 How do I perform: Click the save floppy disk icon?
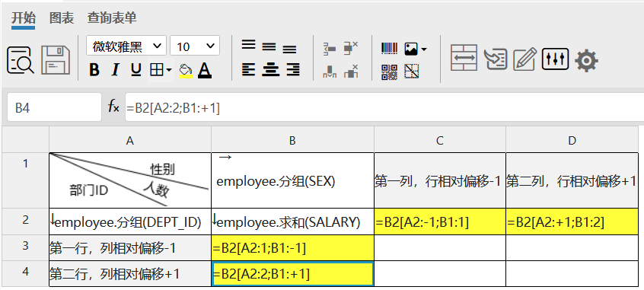(56, 60)
